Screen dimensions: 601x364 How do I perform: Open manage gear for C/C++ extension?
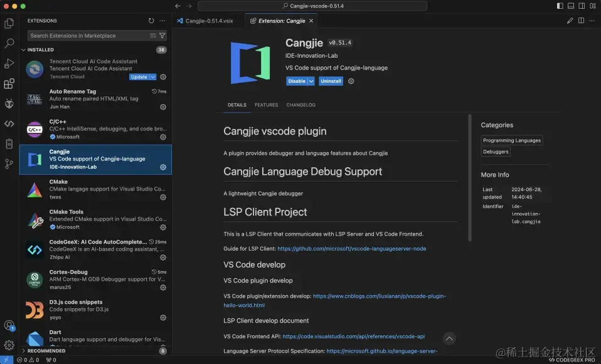(163, 137)
